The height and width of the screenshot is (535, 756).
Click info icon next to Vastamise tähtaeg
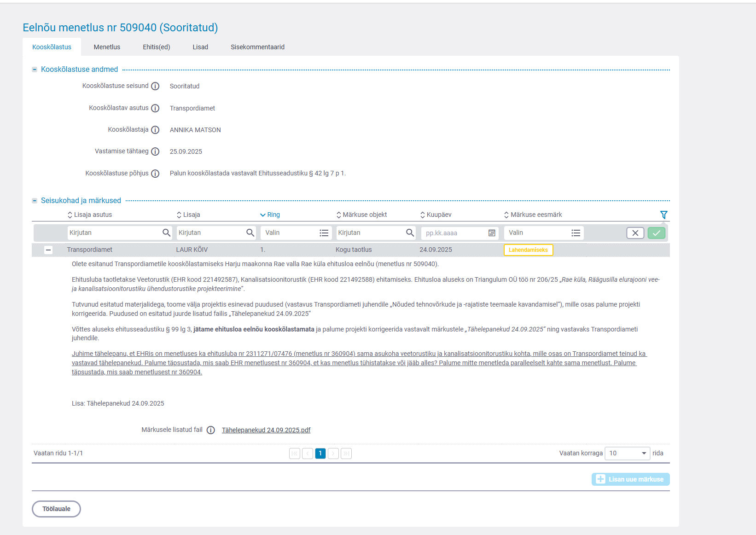click(155, 151)
